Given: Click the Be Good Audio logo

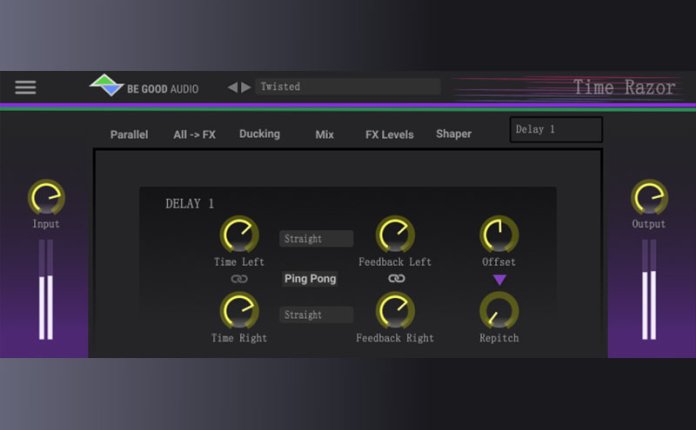Looking at the screenshot, I should (x=144, y=86).
